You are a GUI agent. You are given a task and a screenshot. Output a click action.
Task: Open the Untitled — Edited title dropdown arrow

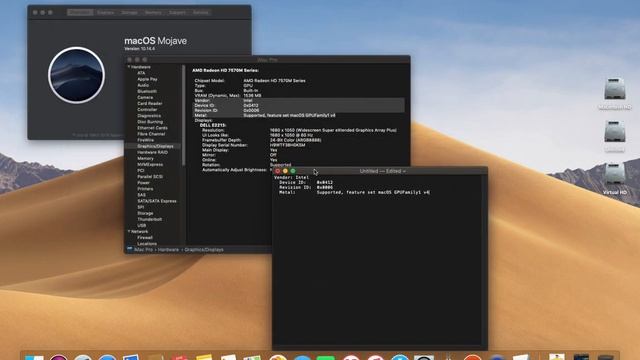coord(404,171)
